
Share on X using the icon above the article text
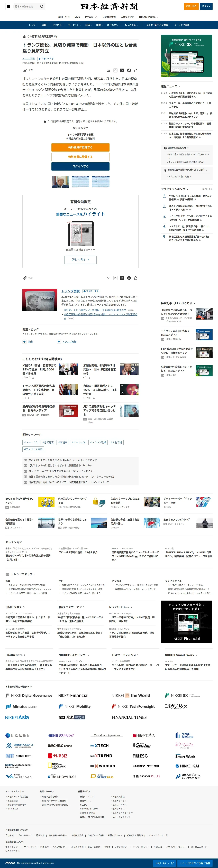pyautogui.click(x=122, y=70)
